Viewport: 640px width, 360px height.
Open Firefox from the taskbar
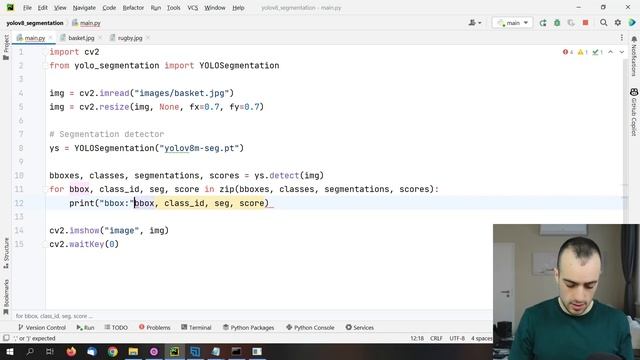coord(71,351)
